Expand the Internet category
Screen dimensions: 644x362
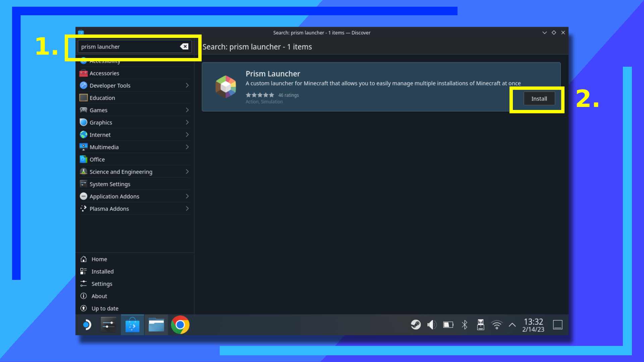187,134
